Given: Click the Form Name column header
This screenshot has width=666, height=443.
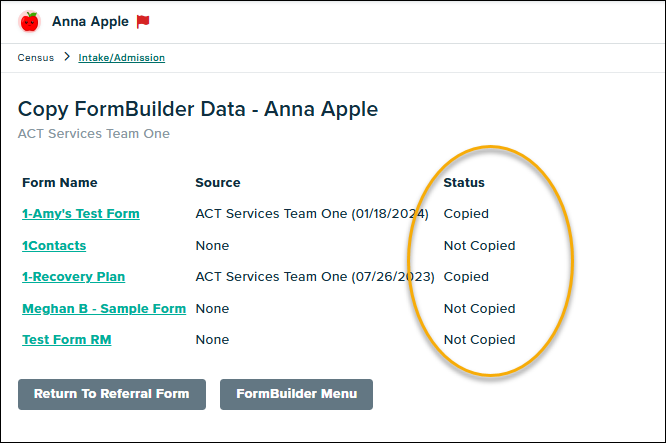Looking at the screenshot, I should 60,183.
